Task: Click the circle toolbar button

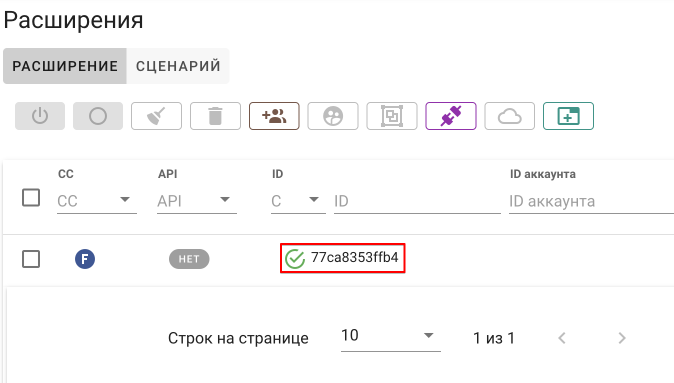Action: point(98,116)
